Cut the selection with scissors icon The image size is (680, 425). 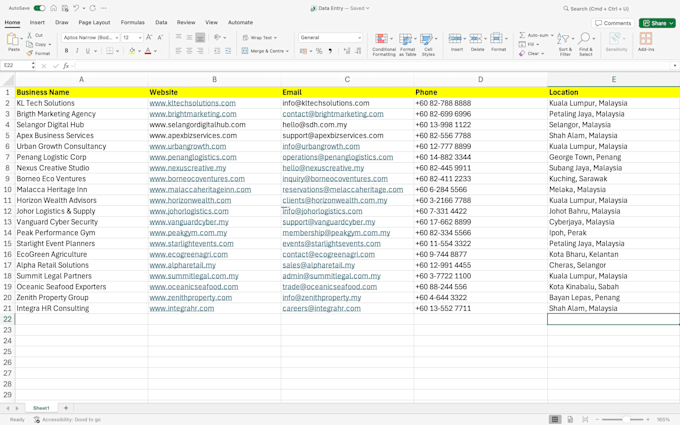(x=29, y=35)
